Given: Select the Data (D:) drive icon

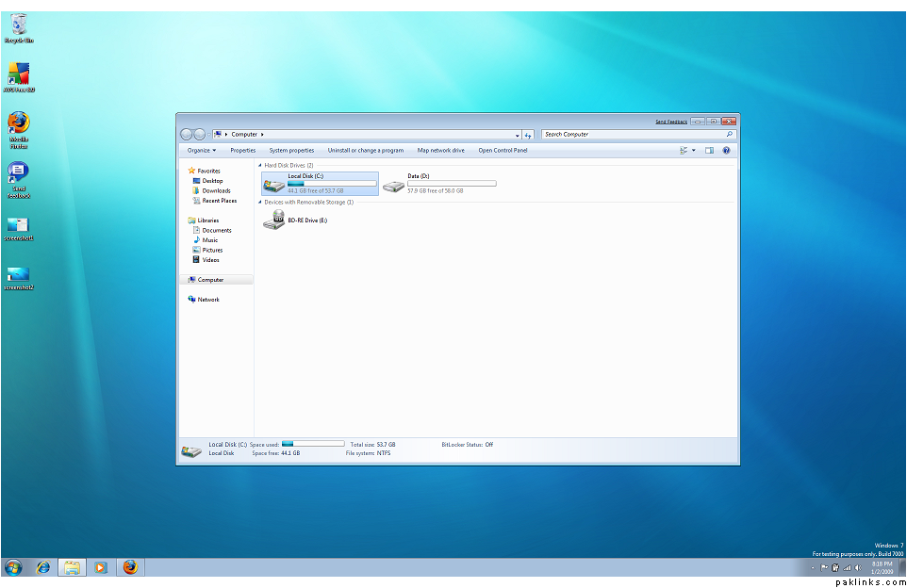Looking at the screenshot, I should (394, 185).
